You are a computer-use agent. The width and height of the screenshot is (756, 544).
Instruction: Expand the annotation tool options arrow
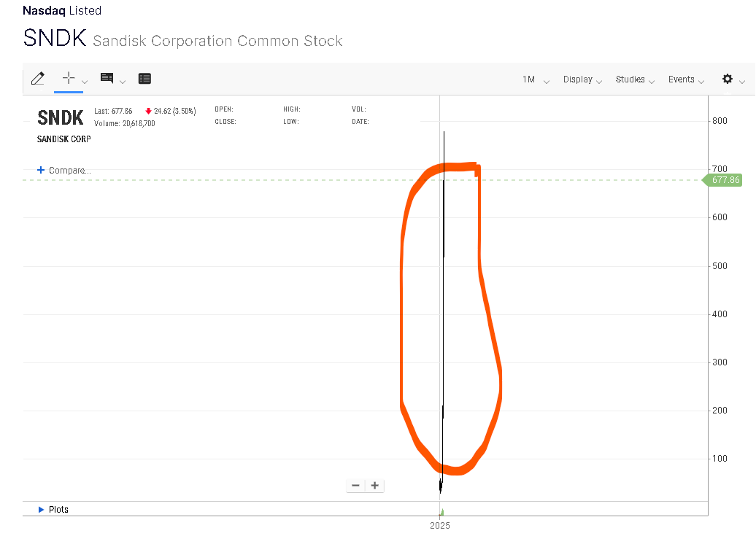tap(123, 82)
